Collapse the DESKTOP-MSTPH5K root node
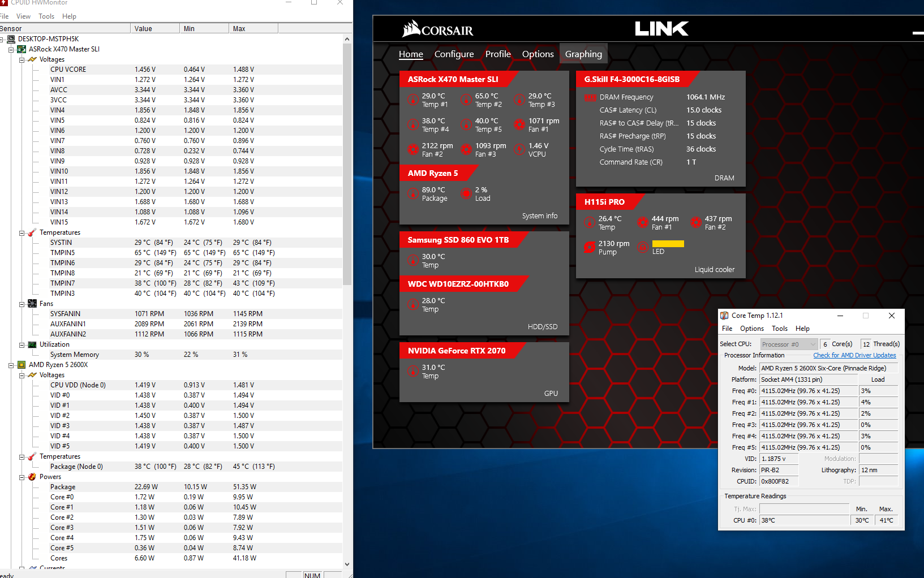Screen dimensions: 924x578 [2, 39]
